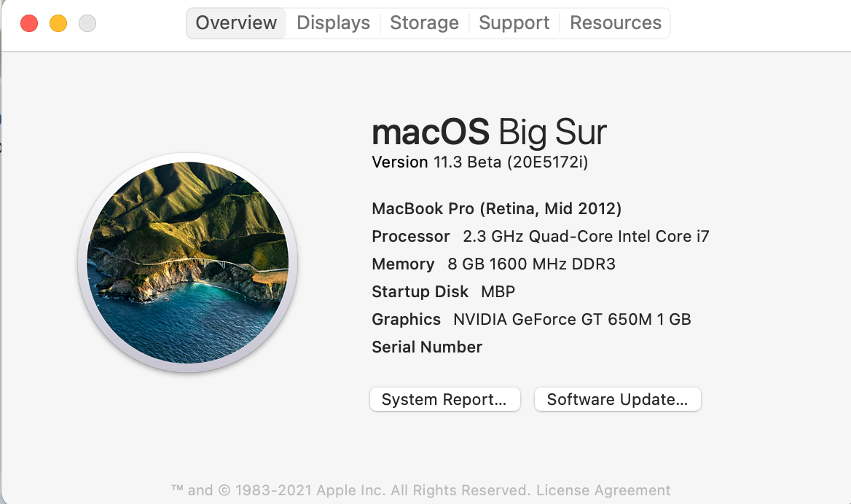Open the Displays tab
This screenshot has height=504, width=851.
click(x=333, y=23)
